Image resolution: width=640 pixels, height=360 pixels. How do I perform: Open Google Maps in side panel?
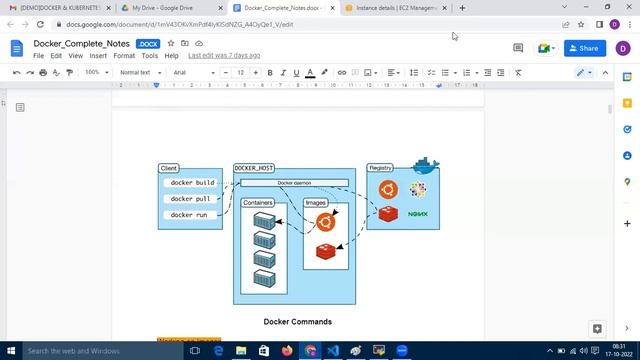627,182
